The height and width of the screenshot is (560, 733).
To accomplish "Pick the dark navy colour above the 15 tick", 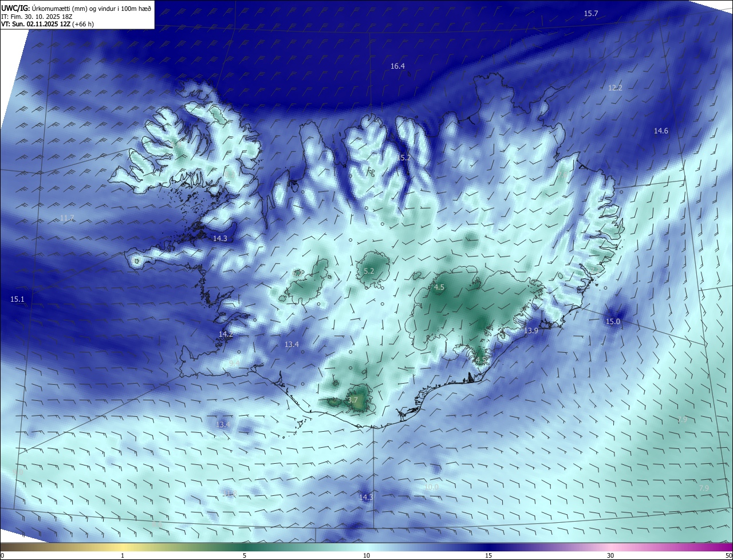I will point(488,547).
